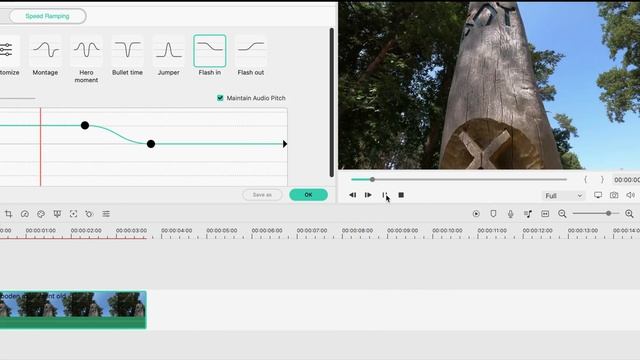This screenshot has width=640, height=360.
Task: Set mark-out point with right brace
Action: pos(602,179)
